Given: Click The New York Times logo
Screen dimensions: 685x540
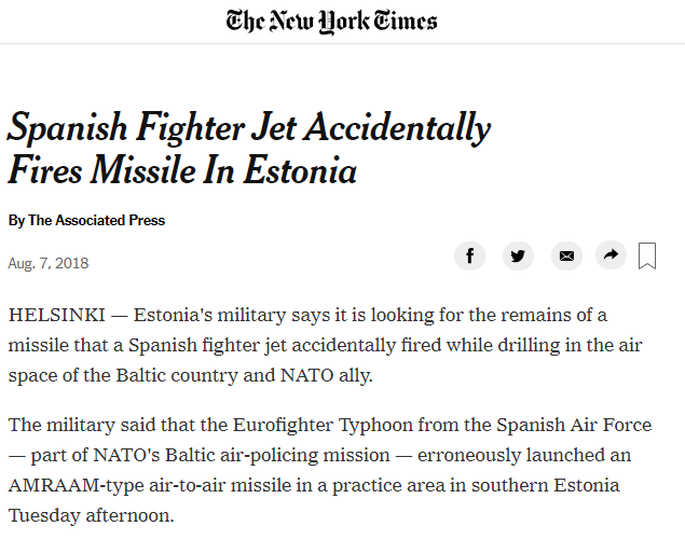Looking at the screenshot, I should click(332, 21).
